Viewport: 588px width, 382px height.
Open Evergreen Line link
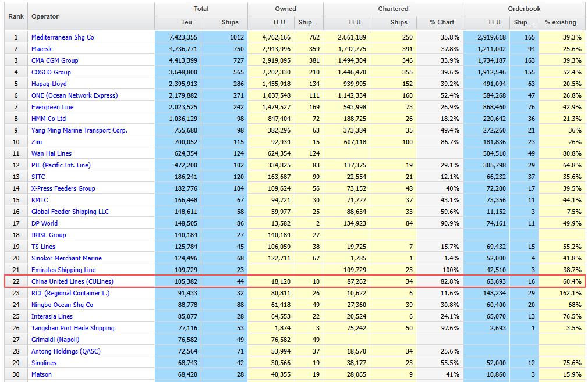52,107
